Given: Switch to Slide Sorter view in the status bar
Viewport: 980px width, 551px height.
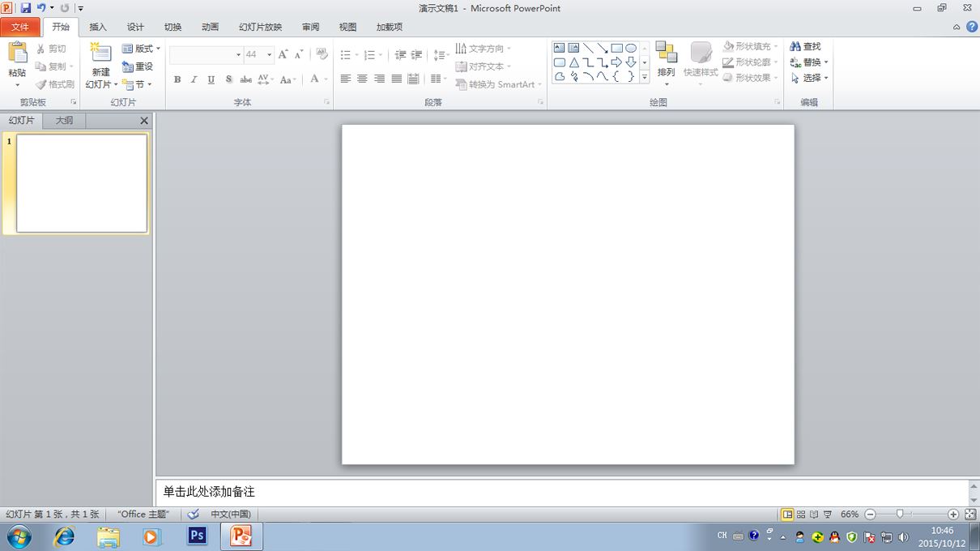Looking at the screenshot, I should pyautogui.click(x=801, y=515).
